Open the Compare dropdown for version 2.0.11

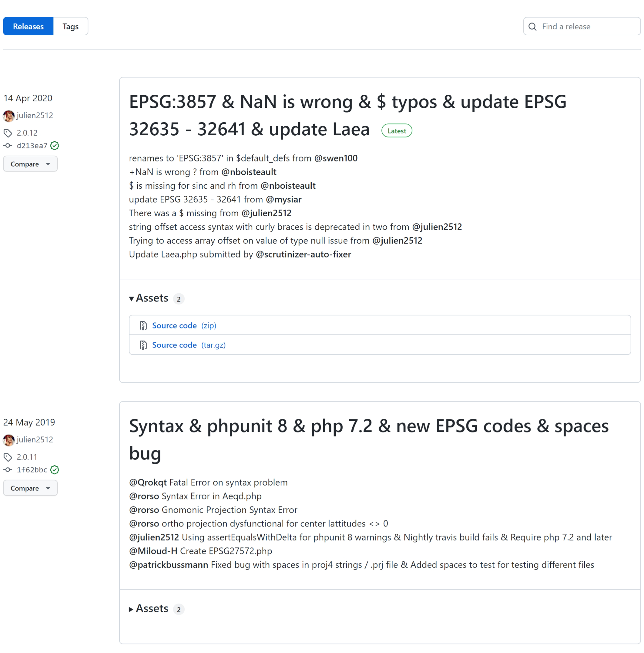pyautogui.click(x=30, y=487)
